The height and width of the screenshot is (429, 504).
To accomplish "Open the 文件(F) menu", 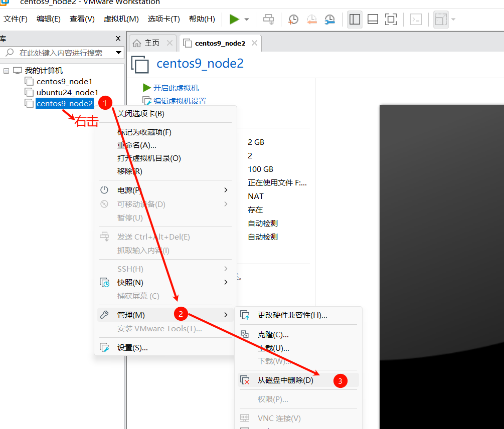I will point(16,19).
